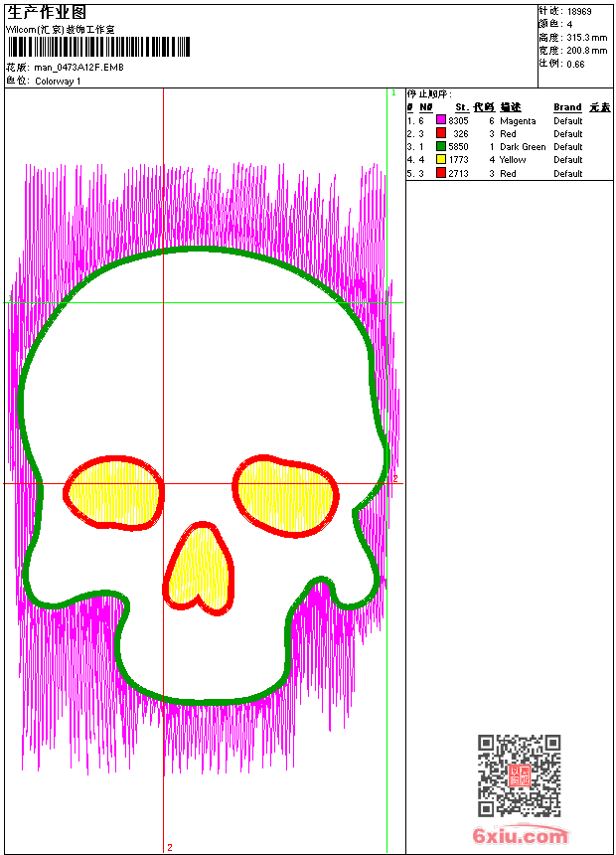Select the 'Magenta' stop sequence entry
Screen dimensions: 616x855
click(518, 120)
